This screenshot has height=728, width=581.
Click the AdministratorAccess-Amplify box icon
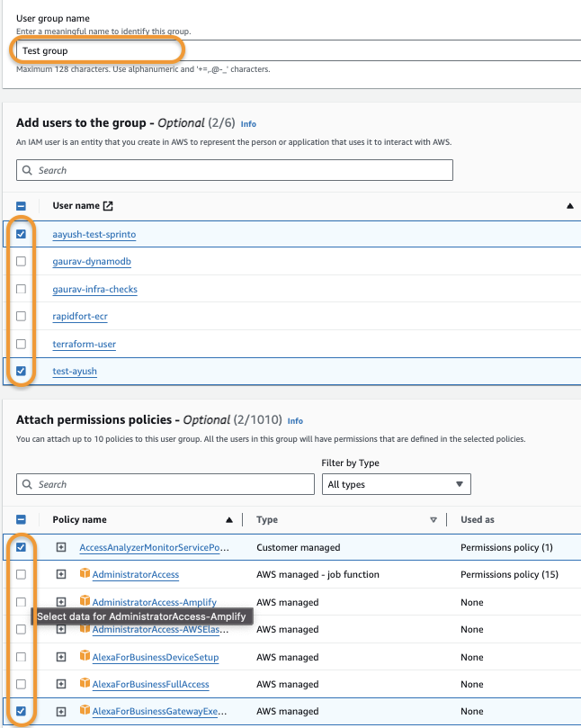tap(85, 601)
